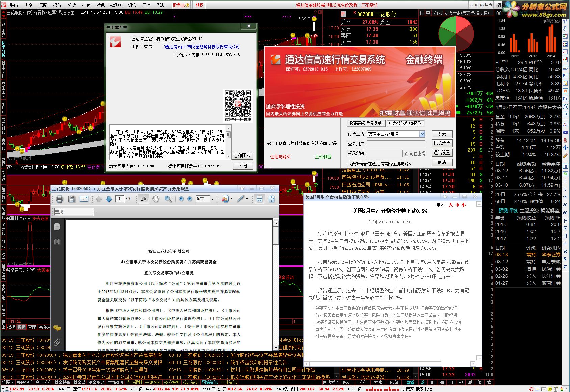Open PDF search binoculars panel
This screenshot has height=392, width=570.
[57, 241]
